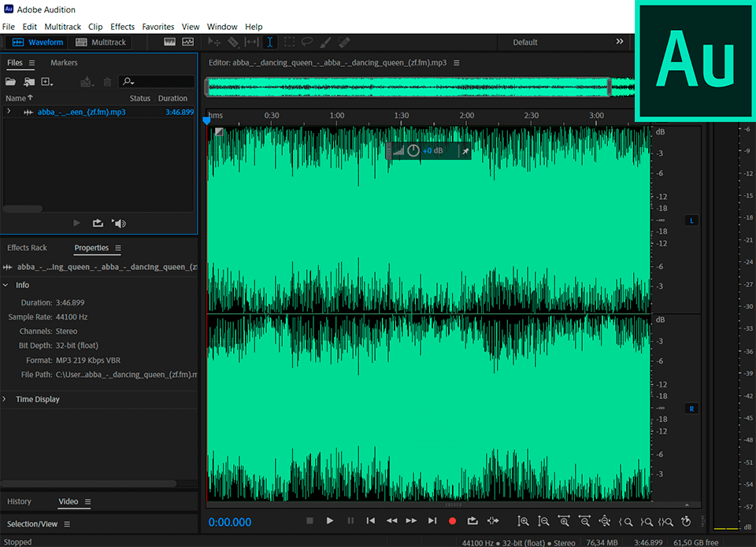Screen dimensions: 756x547
Task: Pin the floating volume HUD
Action: click(465, 150)
